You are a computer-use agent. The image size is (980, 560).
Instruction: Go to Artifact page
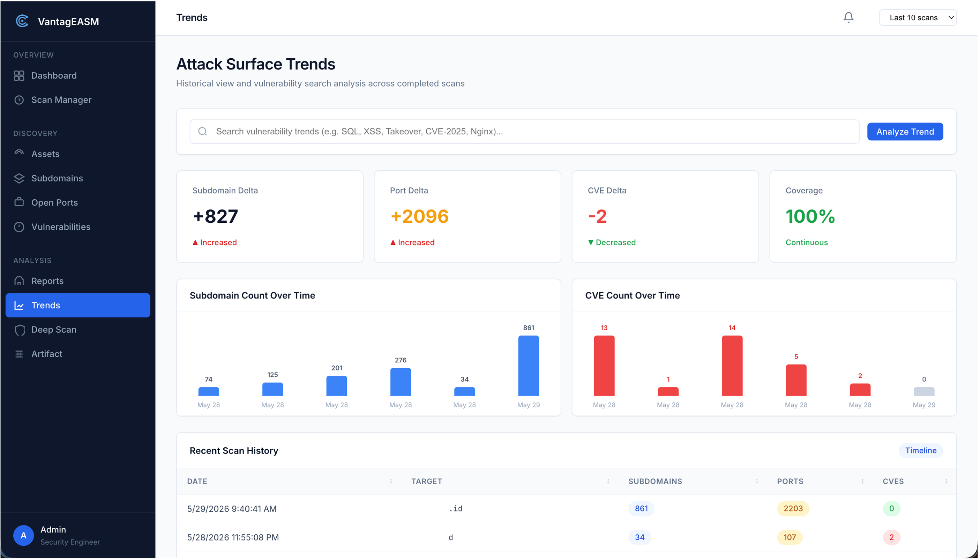pos(78,354)
